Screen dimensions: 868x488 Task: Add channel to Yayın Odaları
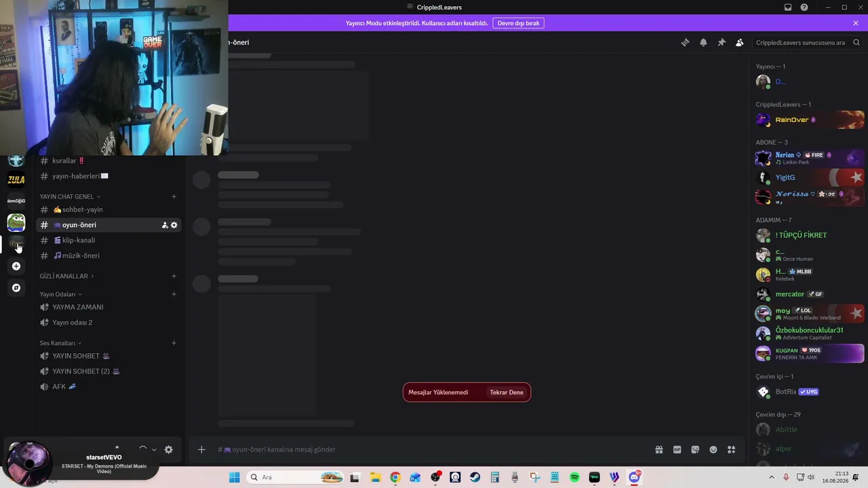tap(174, 294)
